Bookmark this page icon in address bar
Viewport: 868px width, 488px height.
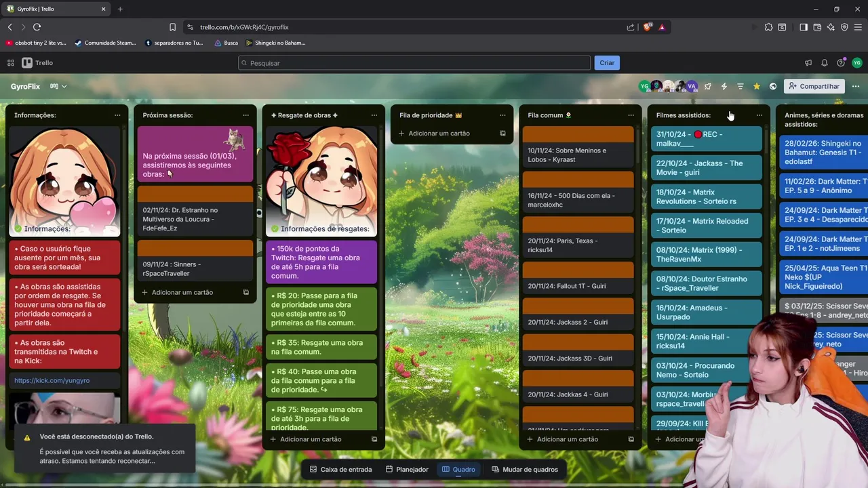tap(172, 27)
